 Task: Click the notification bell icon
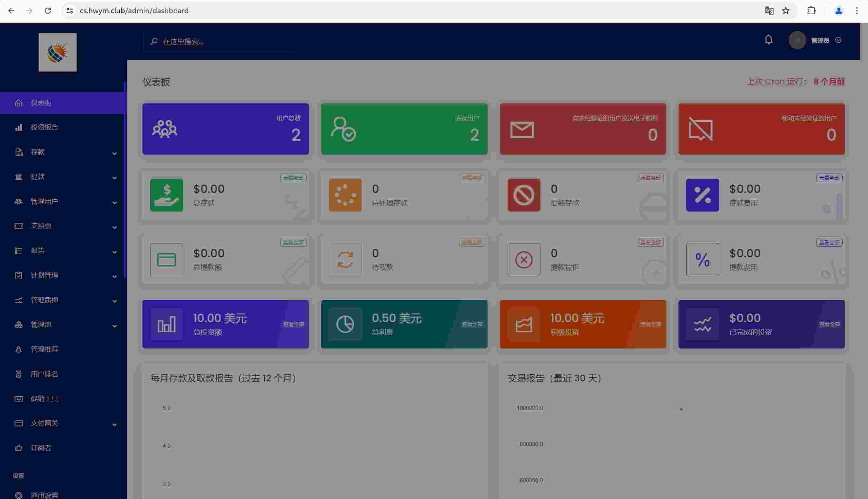pyautogui.click(x=768, y=40)
